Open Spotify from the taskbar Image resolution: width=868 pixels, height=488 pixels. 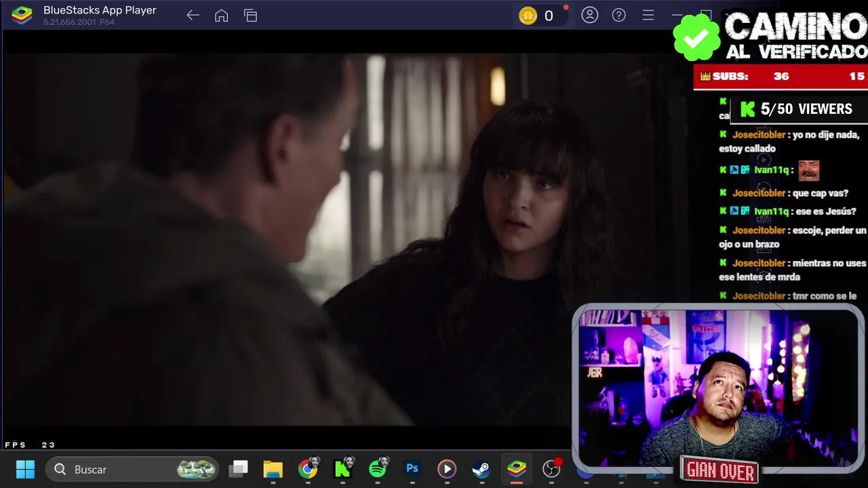378,468
